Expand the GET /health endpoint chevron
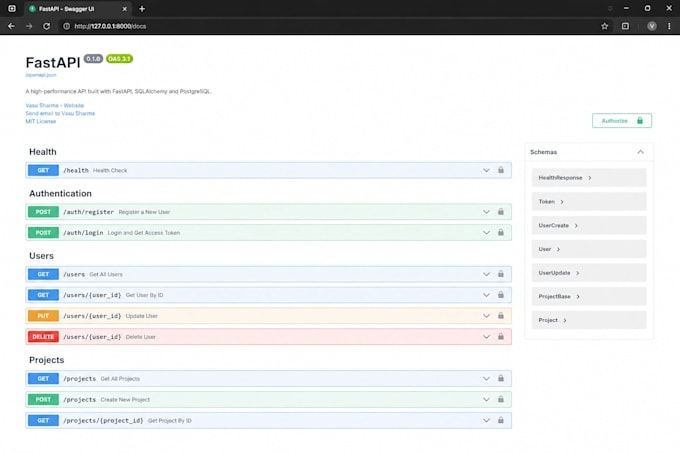Viewport: 680px width, 453px height. tap(486, 170)
